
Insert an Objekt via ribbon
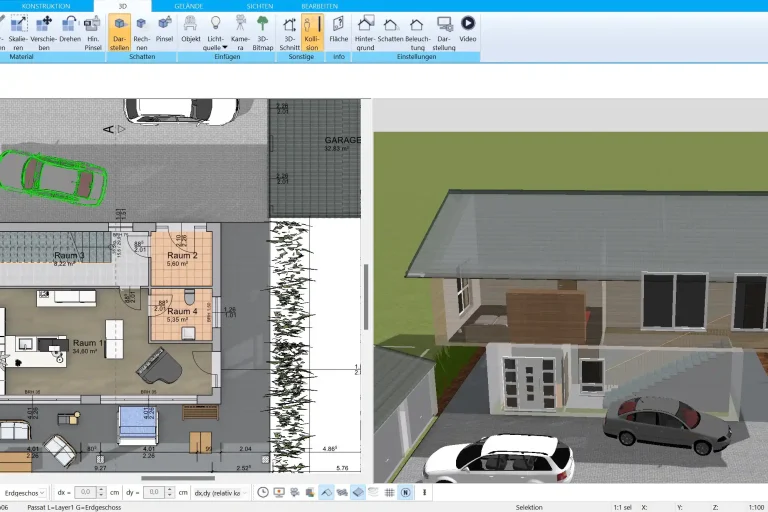(191, 29)
